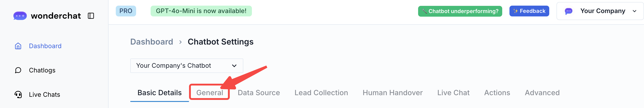The image size is (644, 108).
Task: Open the Advanced tab
Action: pyautogui.click(x=542, y=93)
